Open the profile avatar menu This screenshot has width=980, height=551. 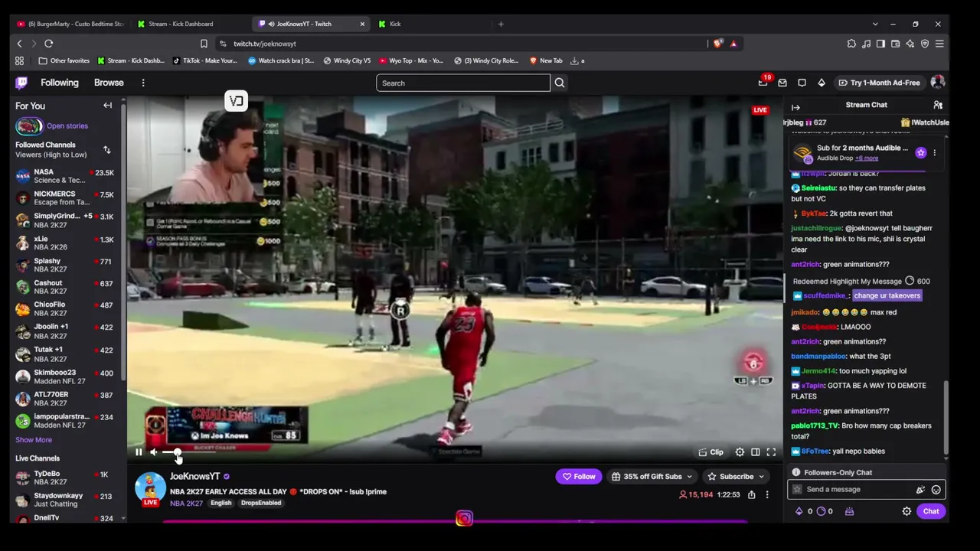pos(937,83)
